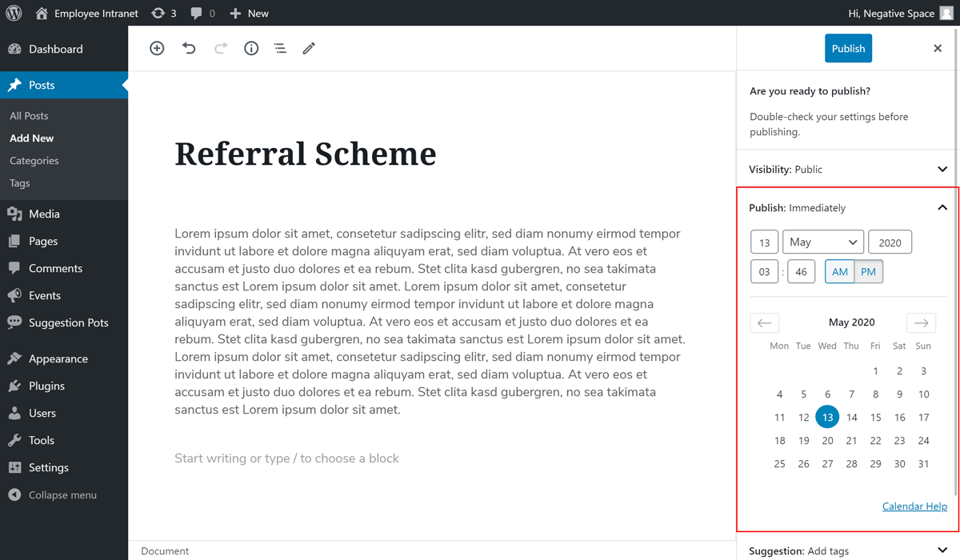Screen dimensions: 960x560
Task: Select PM for the publish time
Action: (x=869, y=271)
